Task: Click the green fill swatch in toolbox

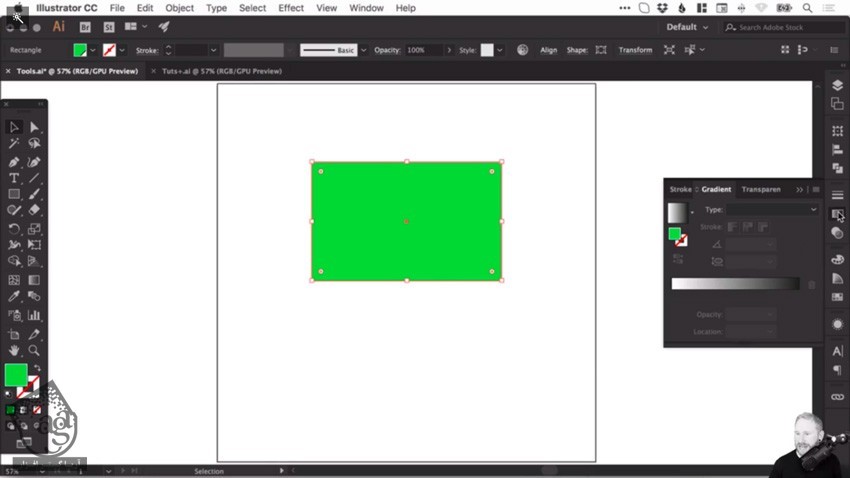Action: 16,375
